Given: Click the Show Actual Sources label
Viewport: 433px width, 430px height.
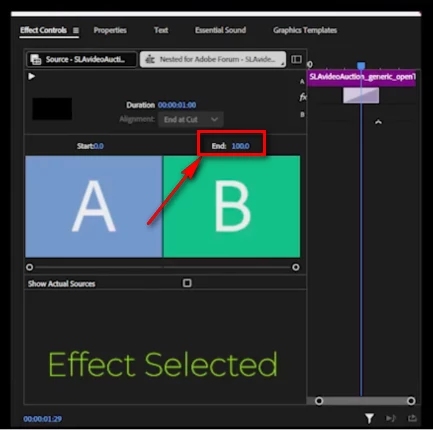Looking at the screenshot, I should pyautogui.click(x=62, y=284).
